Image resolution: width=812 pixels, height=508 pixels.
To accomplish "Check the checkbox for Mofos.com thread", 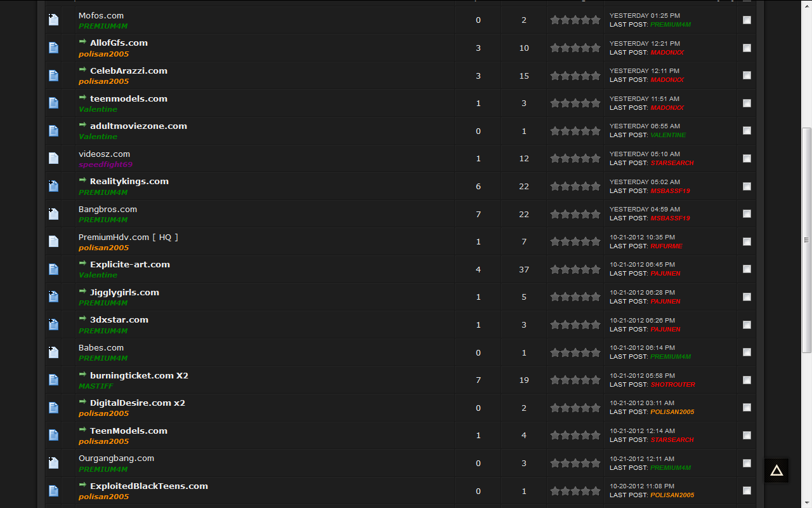I will tap(747, 20).
